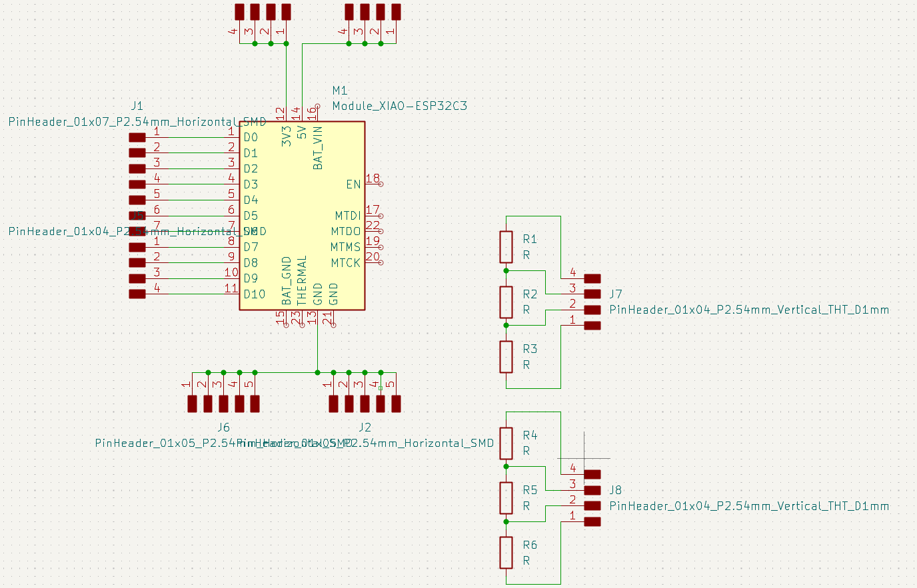Viewport: 917px width, 588px height.
Task: Click the J7 connector pad for pin 4
Action: (592, 278)
